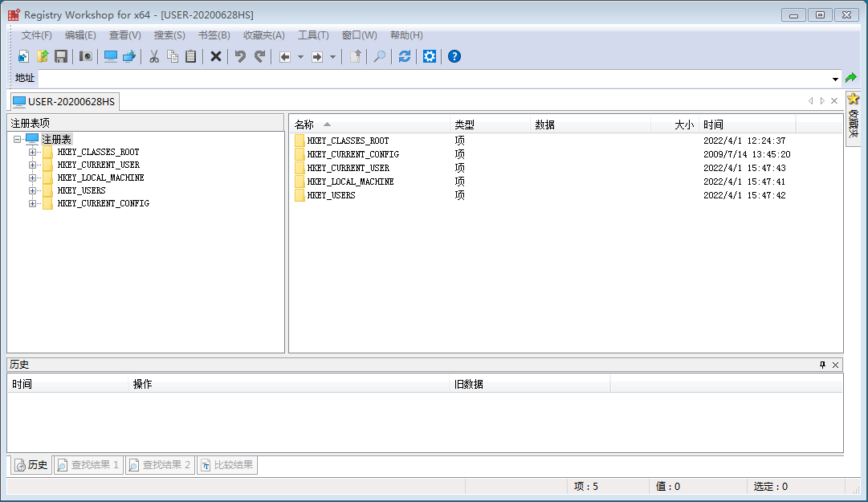Click the blue help question mark icon
The image size is (868, 502).
[454, 56]
